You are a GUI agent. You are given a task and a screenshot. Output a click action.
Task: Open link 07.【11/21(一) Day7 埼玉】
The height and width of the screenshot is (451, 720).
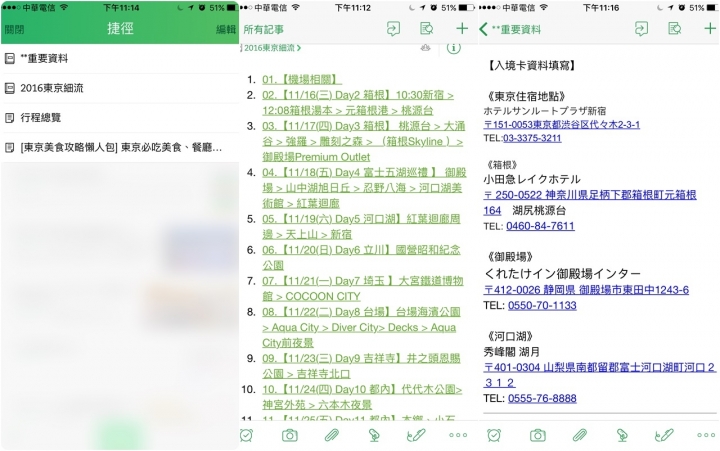(x=363, y=288)
